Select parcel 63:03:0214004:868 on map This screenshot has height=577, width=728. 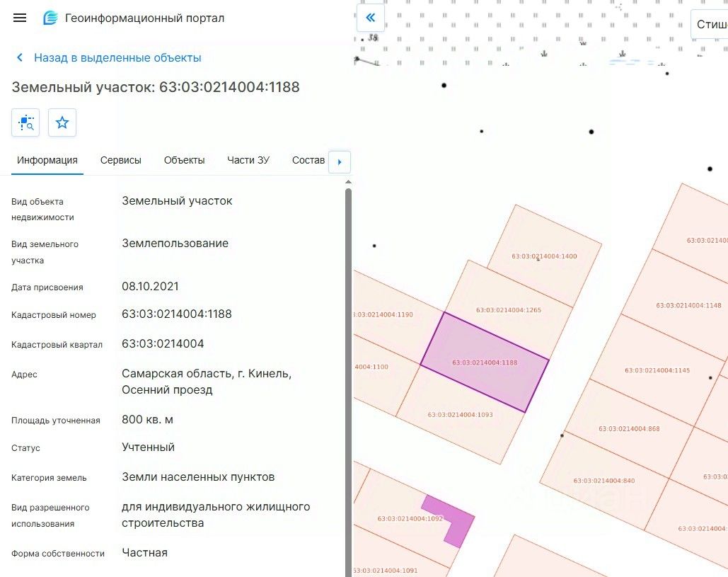click(x=629, y=429)
